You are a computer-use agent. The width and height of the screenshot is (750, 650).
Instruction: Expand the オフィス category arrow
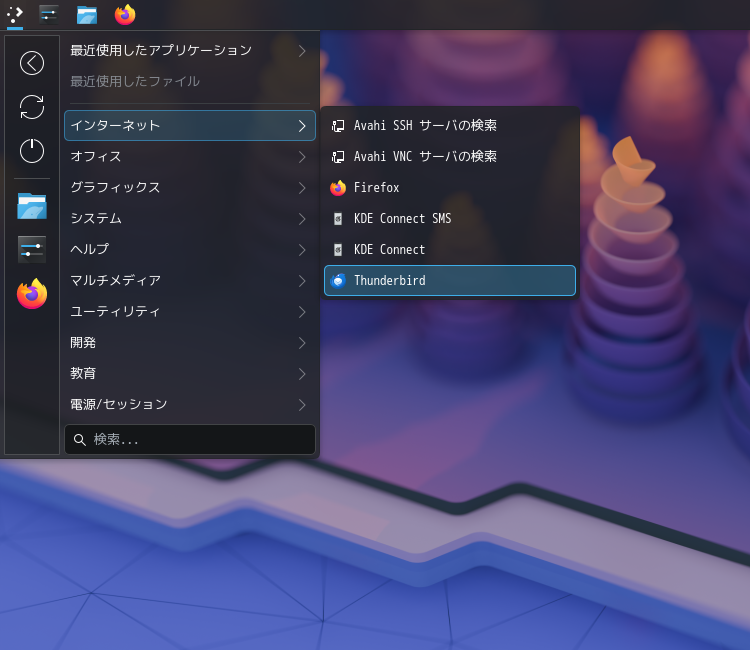[302, 157]
